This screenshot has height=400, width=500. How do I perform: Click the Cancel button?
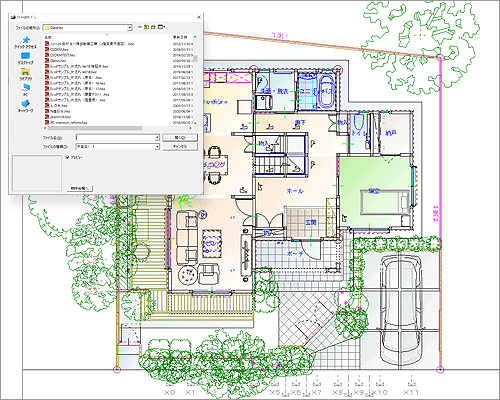(180, 146)
